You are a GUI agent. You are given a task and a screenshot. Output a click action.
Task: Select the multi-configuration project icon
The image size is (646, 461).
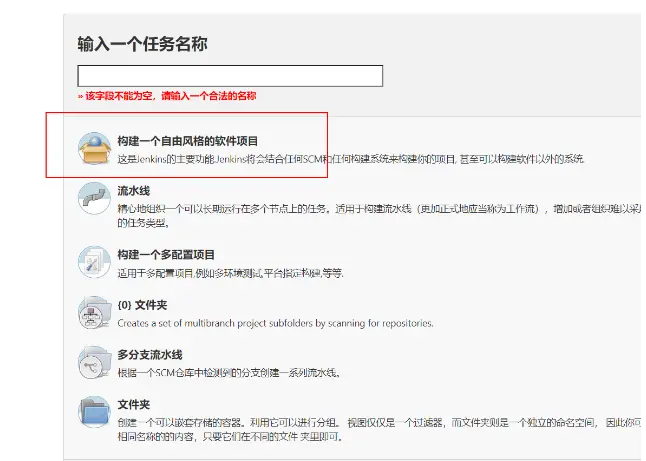tap(94, 262)
